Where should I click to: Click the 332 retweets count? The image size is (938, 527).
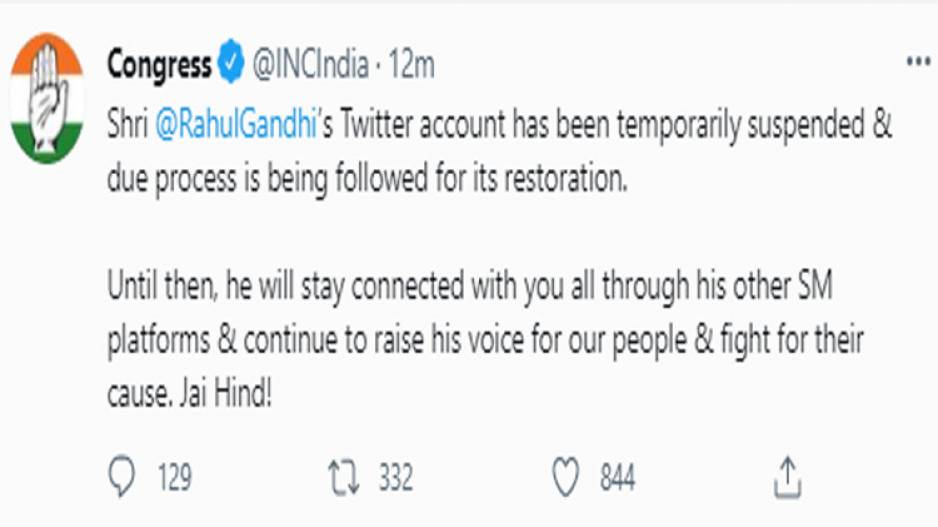396,478
